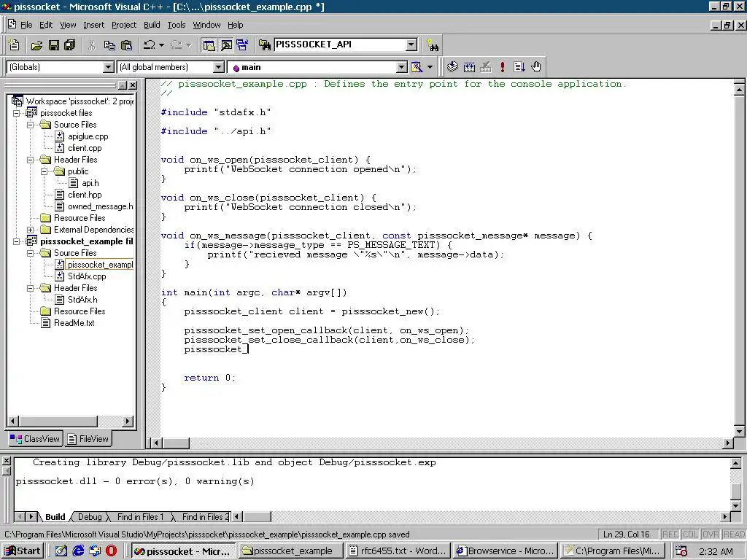The height and width of the screenshot is (560, 747).
Task: Close the workspace panel with X button
Action: (x=133, y=85)
